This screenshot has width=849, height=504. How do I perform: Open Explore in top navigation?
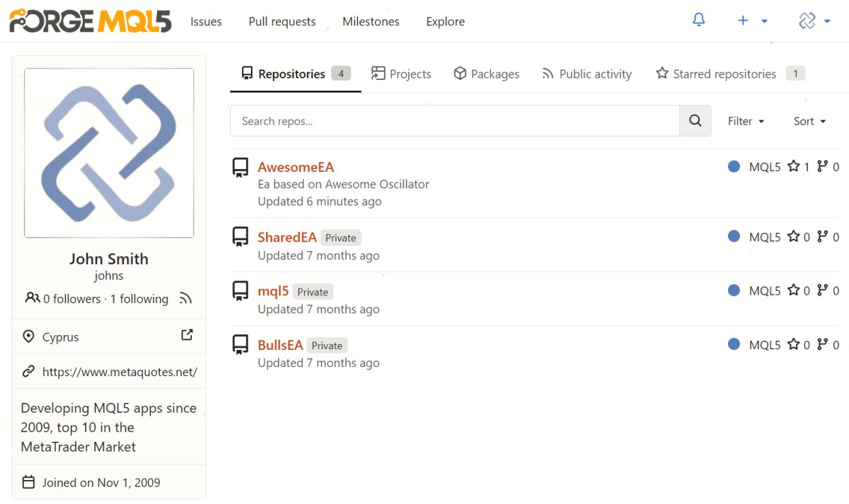point(446,22)
